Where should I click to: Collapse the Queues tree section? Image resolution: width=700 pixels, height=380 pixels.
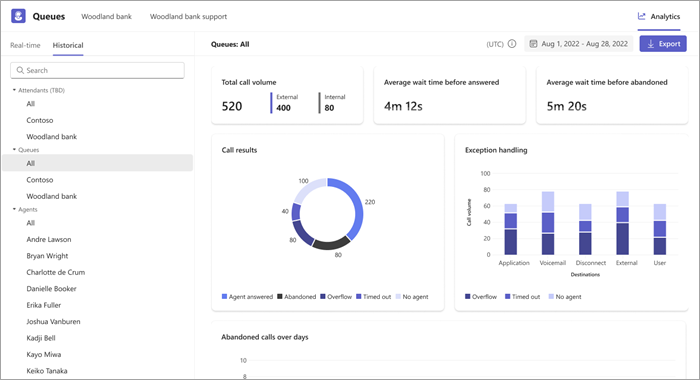coord(14,150)
